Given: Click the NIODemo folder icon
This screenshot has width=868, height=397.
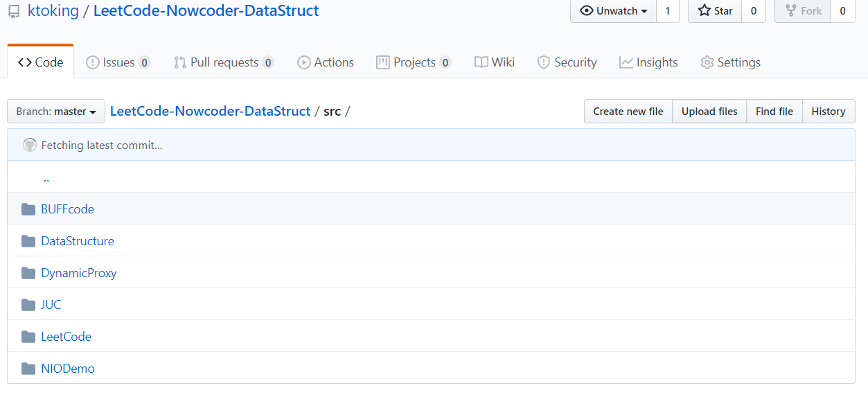Looking at the screenshot, I should pos(28,369).
